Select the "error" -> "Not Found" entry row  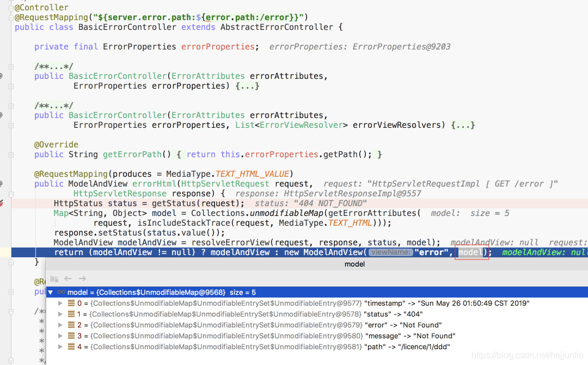click(317, 325)
